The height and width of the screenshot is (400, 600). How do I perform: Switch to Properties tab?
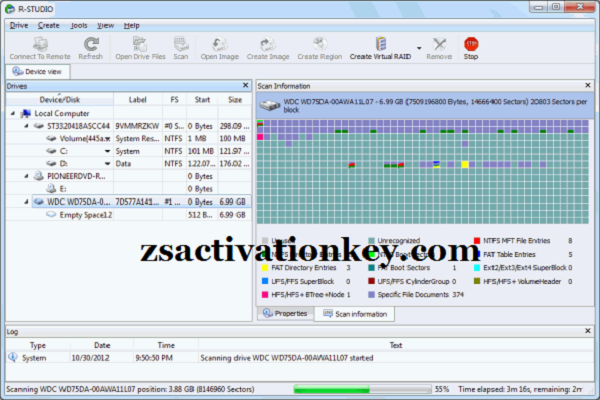coord(285,313)
